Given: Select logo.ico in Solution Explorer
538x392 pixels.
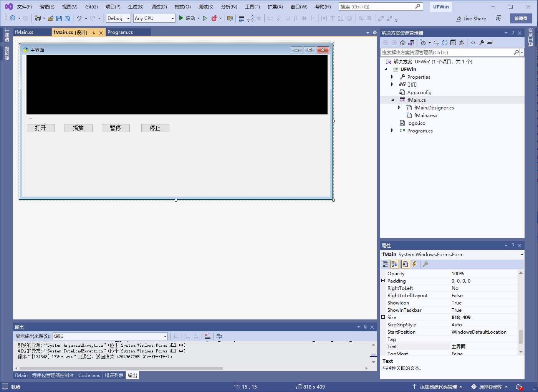Looking at the screenshot, I should (416, 123).
